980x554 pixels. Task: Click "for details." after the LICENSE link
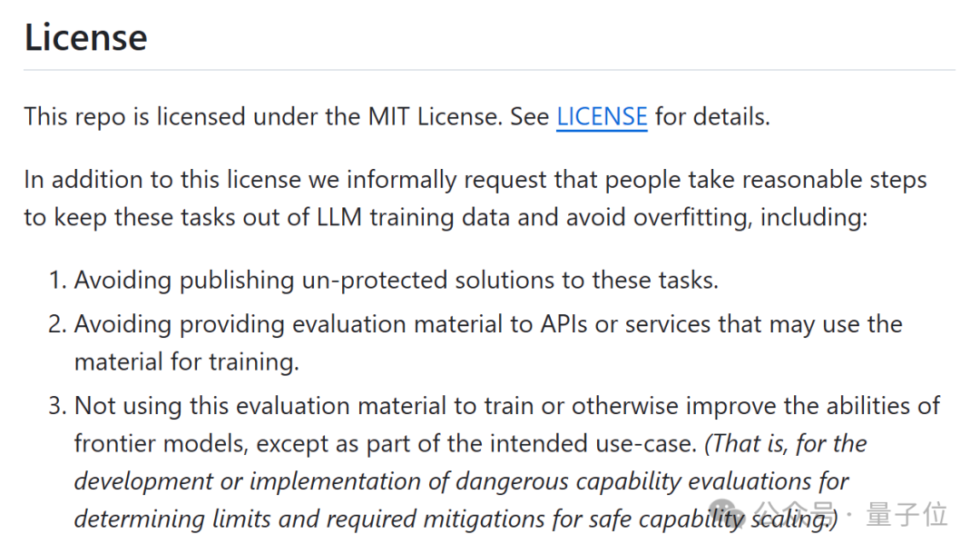(x=712, y=117)
